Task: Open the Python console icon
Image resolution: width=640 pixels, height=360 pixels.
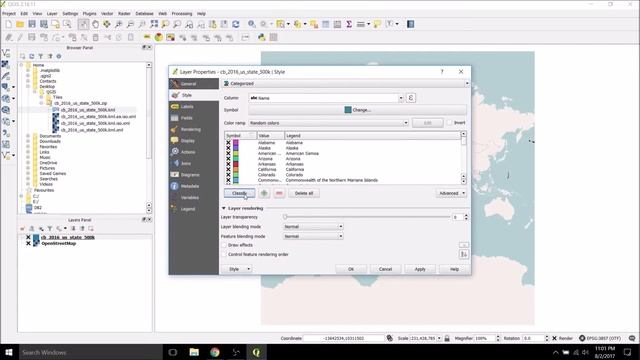Action: tap(262, 38)
